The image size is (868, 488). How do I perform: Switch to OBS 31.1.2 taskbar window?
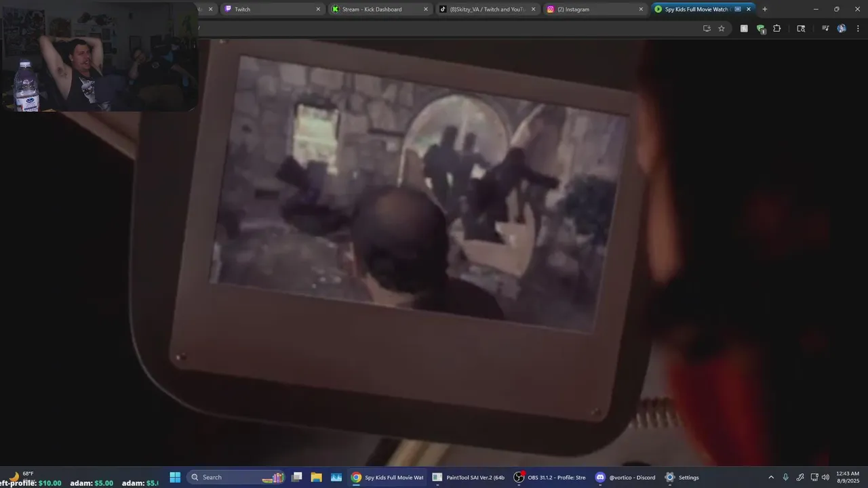(550, 477)
